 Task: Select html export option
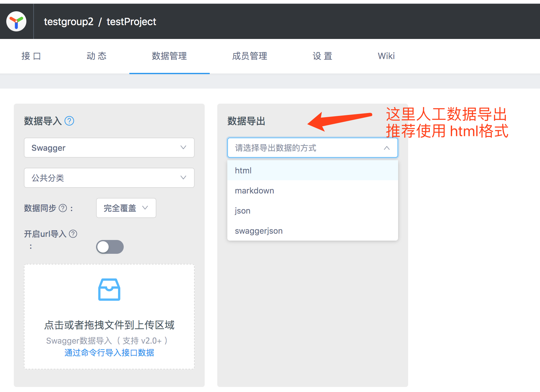313,170
